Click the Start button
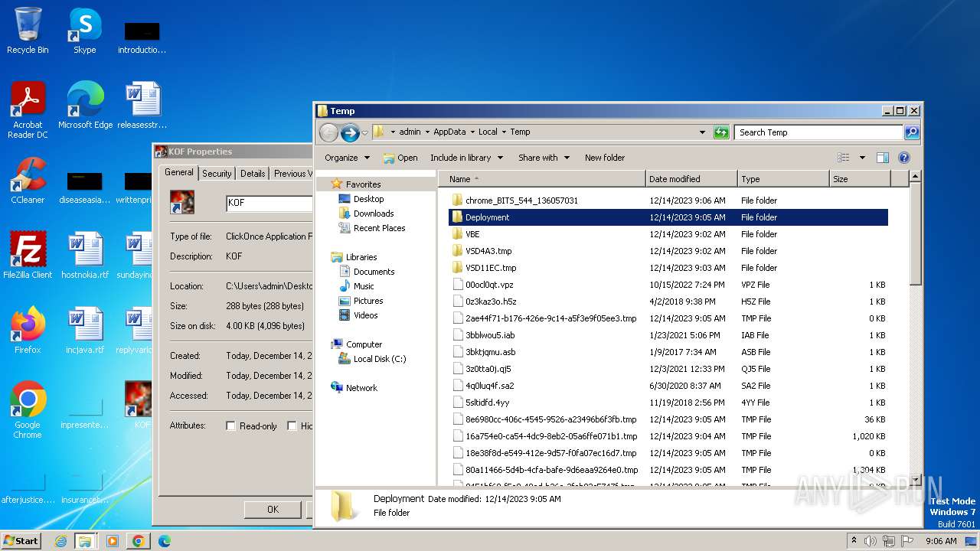The height and width of the screenshot is (551, 980). (x=21, y=540)
